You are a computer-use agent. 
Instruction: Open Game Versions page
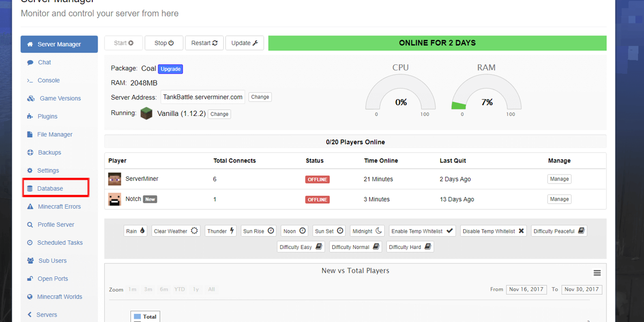click(x=59, y=98)
